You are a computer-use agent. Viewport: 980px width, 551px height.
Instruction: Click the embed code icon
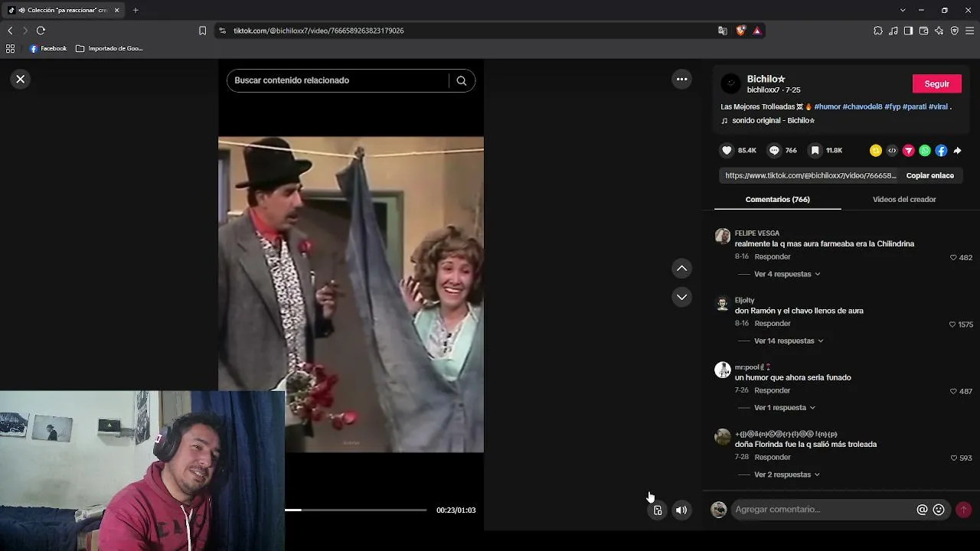tap(892, 151)
